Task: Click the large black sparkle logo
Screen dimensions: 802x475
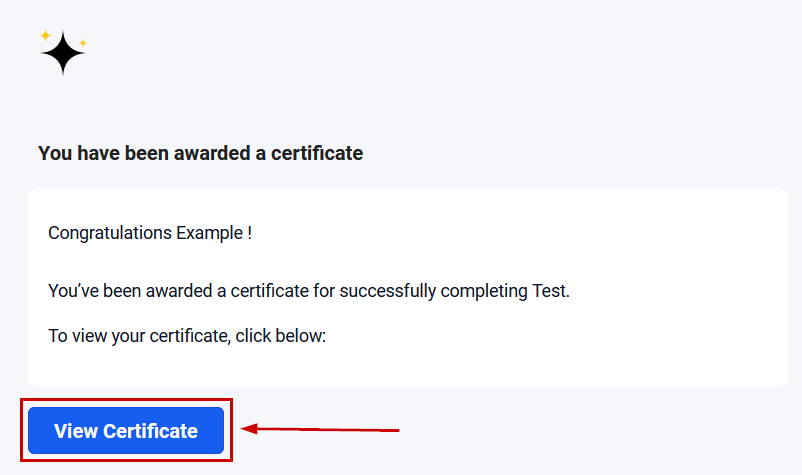Action: (62, 53)
